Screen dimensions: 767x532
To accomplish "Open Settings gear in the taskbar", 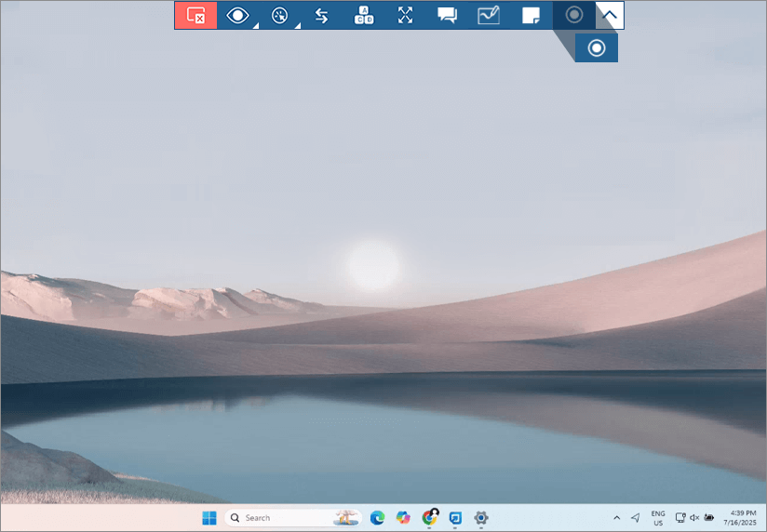I will (x=481, y=518).
